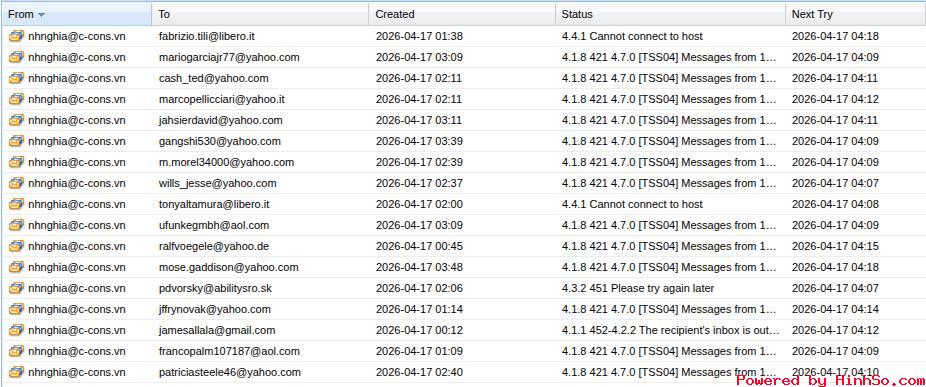Click the Status column header
Image resolution: width=926 pixels, height=387 pixels.
670,14
